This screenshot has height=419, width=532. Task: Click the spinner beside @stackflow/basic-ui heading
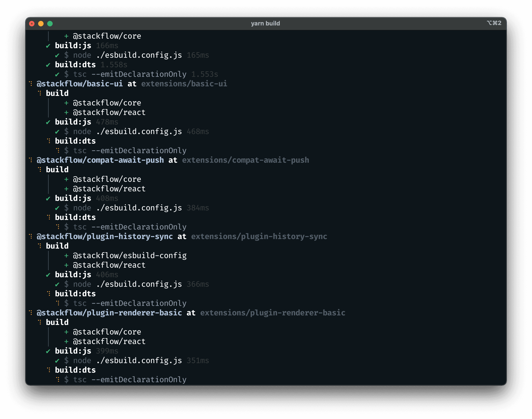31,84
